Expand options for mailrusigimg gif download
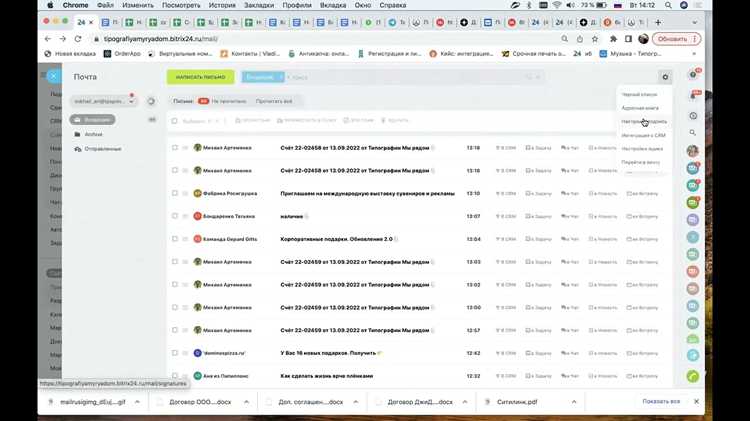This screenshot has height=421, width=750. coord(137,402)
